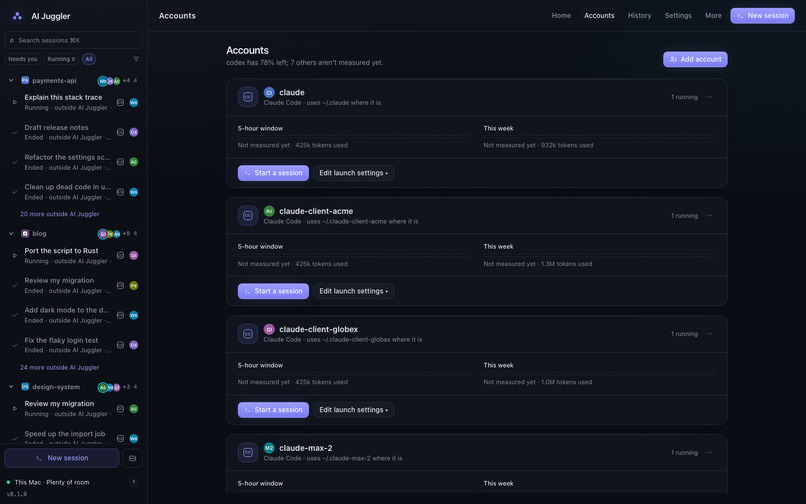Screen dimensions: 806x504
Task: Click the Gl avatar on Port the script to Rust
Action: [x=134, y=256]
